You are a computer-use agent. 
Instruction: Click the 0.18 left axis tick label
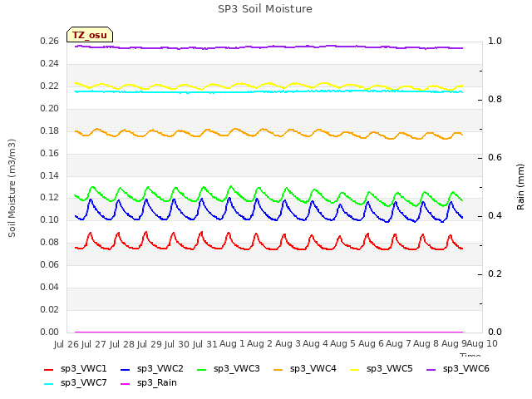(50, 131)
